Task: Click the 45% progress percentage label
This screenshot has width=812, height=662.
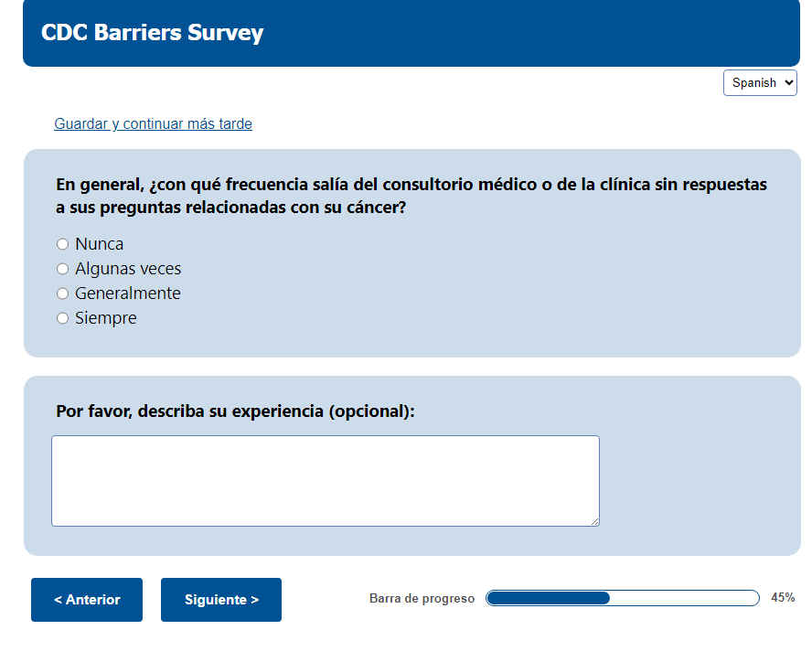Action: click(x=783, y=598)
